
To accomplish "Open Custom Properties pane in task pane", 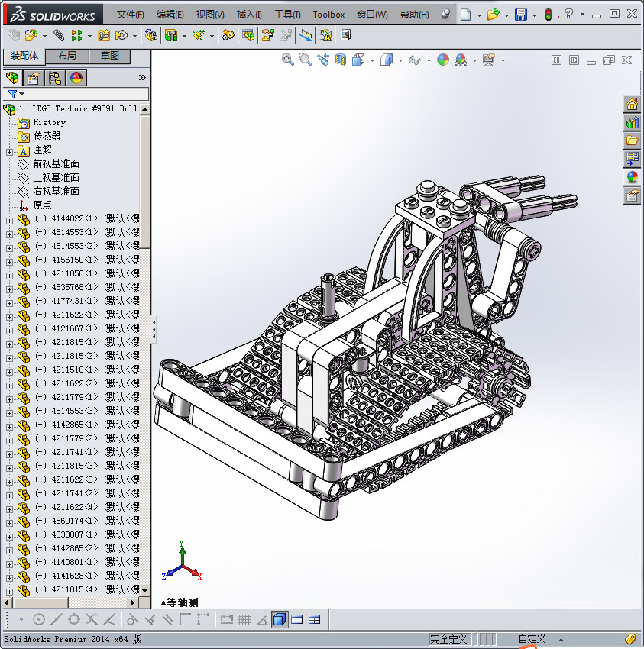I will [x=632, y=195].
